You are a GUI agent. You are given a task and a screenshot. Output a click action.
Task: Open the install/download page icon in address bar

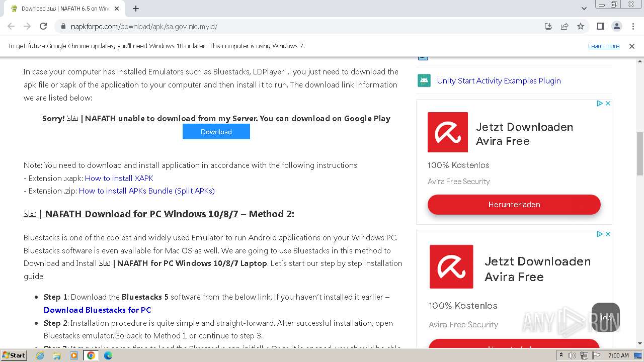(548, 26)
